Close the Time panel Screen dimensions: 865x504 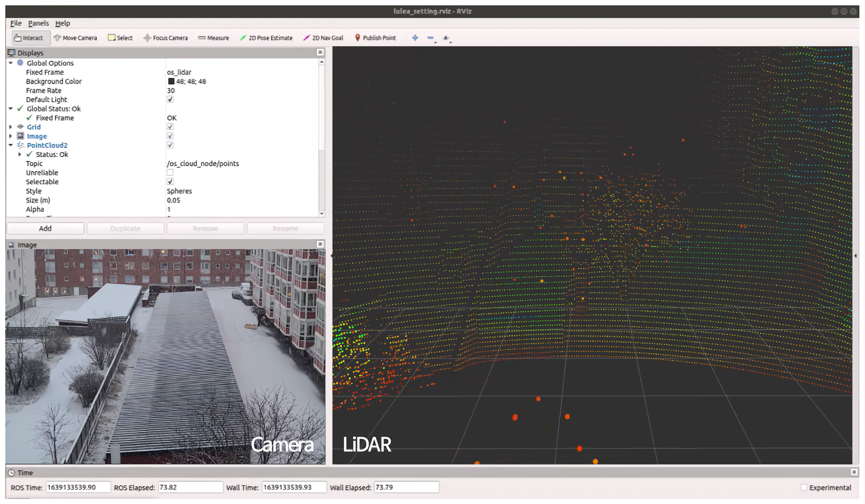point(854,472)
